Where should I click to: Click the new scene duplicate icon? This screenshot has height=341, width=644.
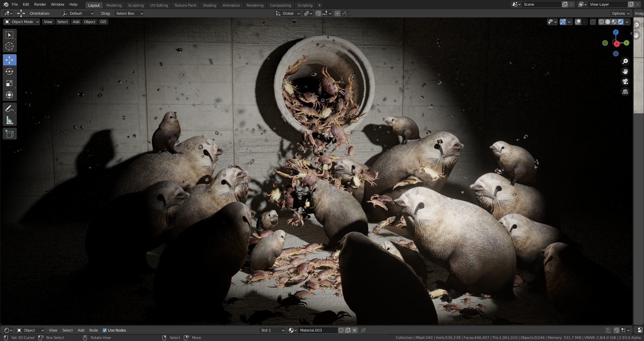[565, 4]
